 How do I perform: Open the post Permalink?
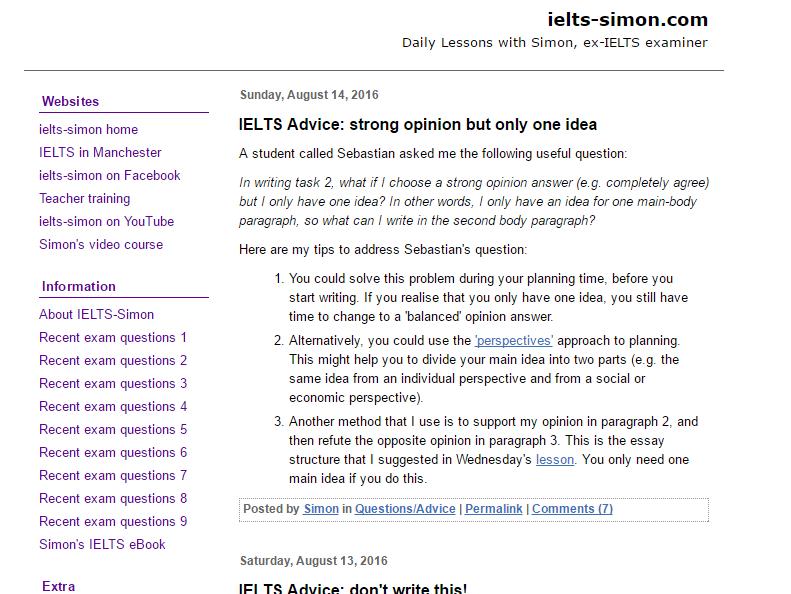[493, 509]
